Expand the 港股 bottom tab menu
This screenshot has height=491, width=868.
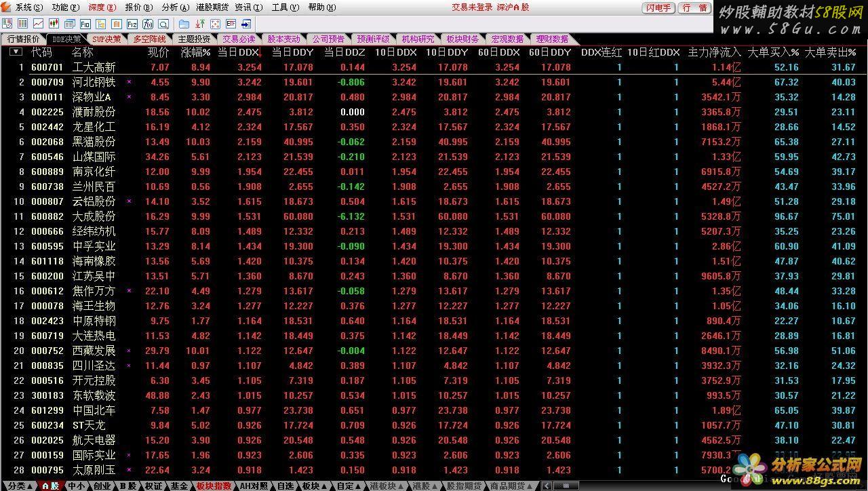pyautogui.click(x=424, y=486)
